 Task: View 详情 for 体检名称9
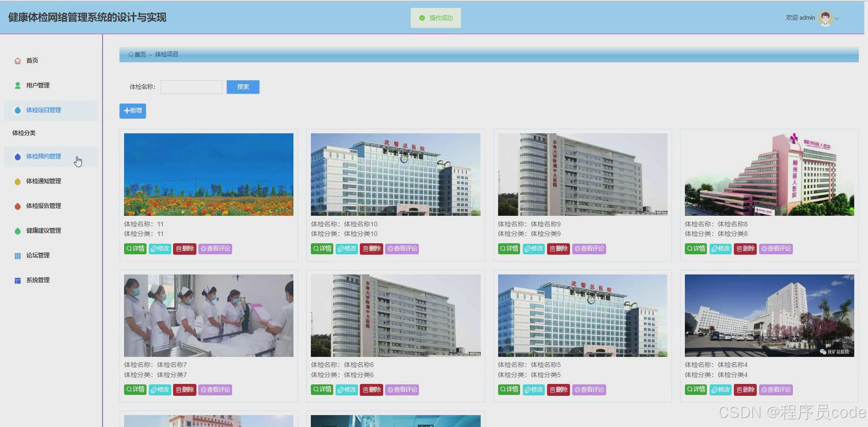point(509,249)
